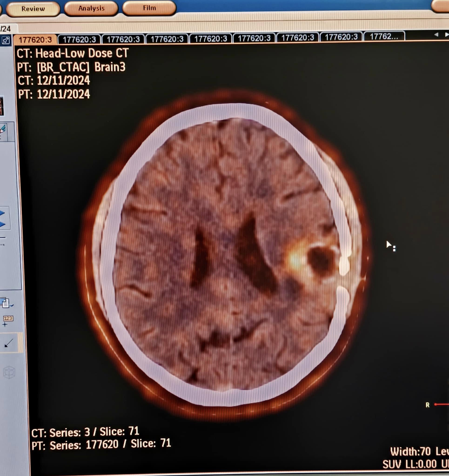449x476 pixels.
Task: Click the 'R' orientation marker
Action: tap(427, 405)
